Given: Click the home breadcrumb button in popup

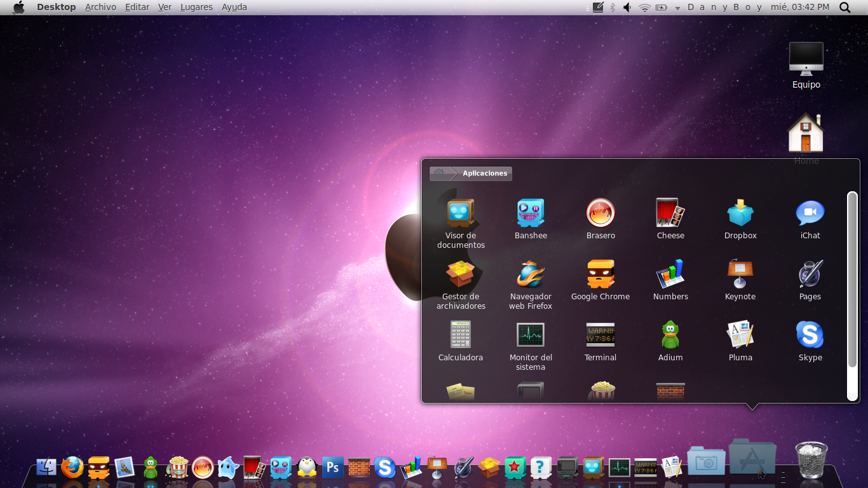Looking at the screenshot, I should coord(439,173).
